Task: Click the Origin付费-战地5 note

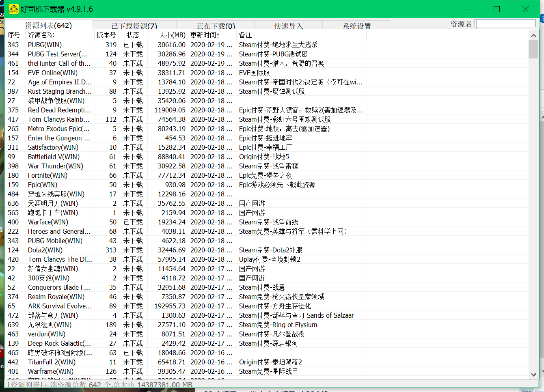Action: (264, 157)
